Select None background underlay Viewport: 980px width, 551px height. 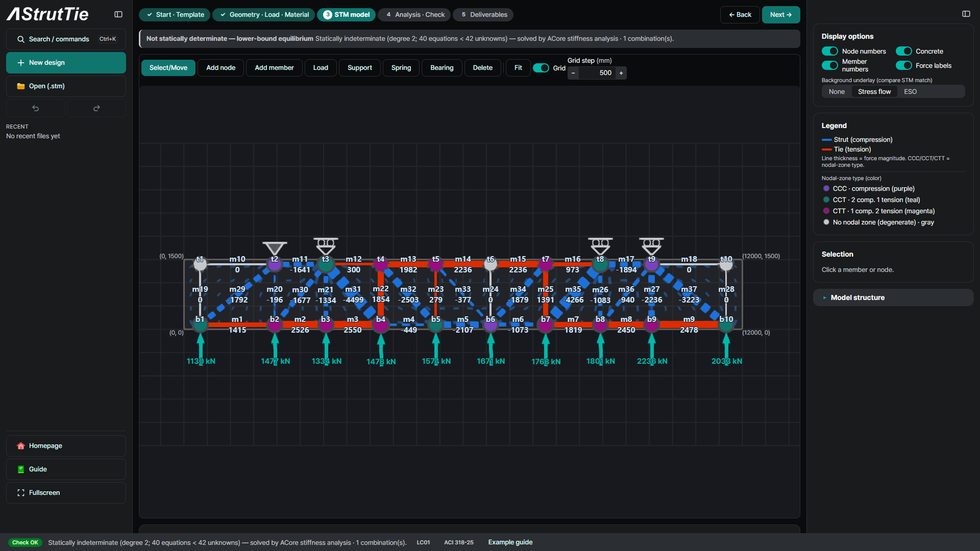[837, 92]
